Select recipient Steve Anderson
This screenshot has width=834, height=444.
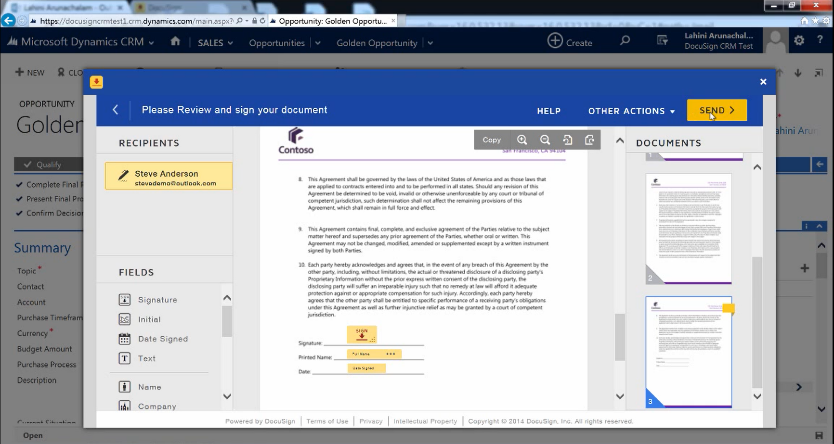pos(169,176)
